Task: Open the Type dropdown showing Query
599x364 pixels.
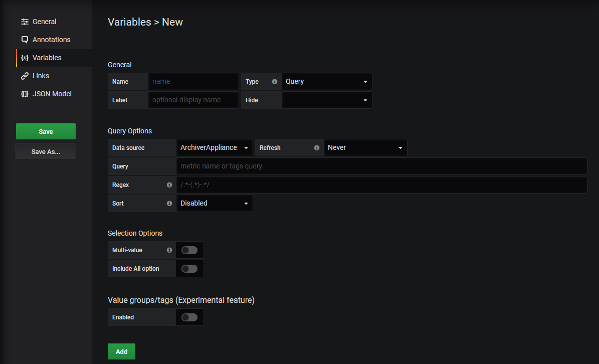Action: coord(326,81)
